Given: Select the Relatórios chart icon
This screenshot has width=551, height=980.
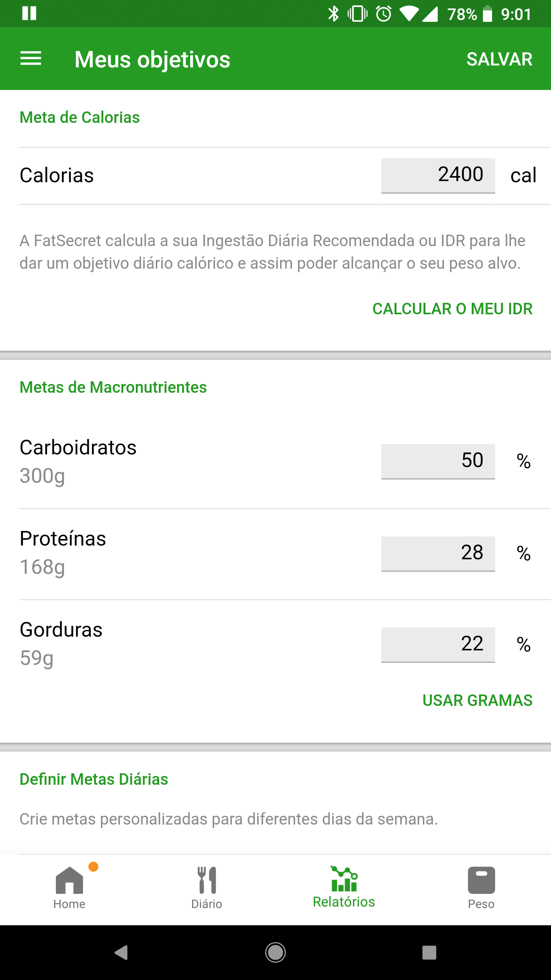Looking at the screenshot, I should click(344, 879).
